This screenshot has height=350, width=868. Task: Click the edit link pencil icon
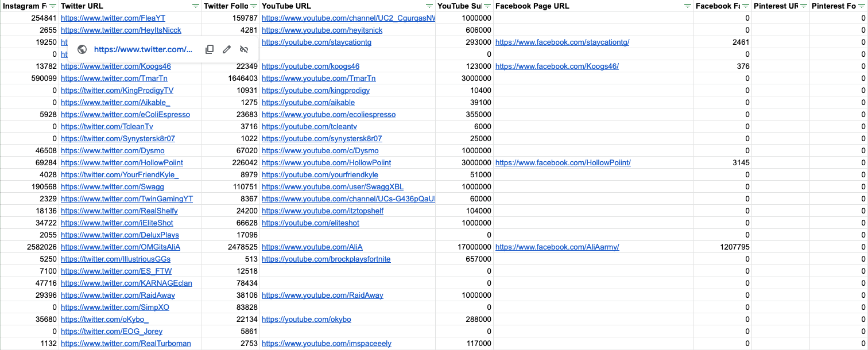pos(227,49)
